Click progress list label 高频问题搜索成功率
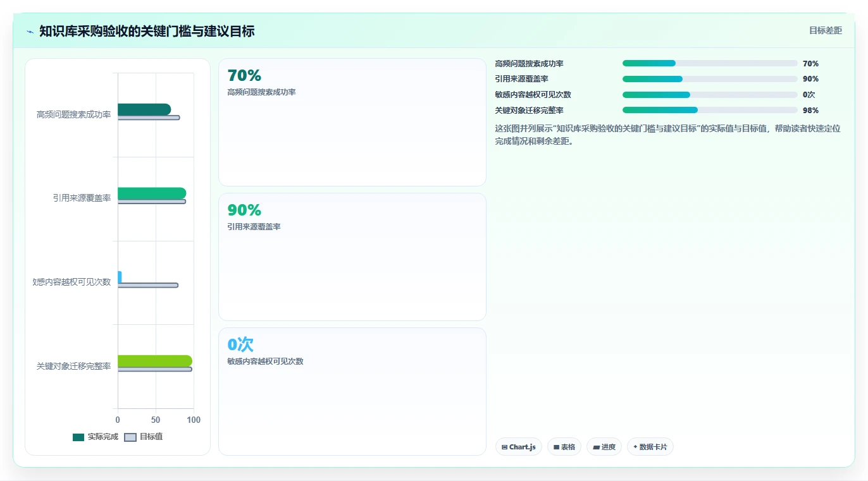The height and width of the screenshot is (481, 868). pos(529,64)
